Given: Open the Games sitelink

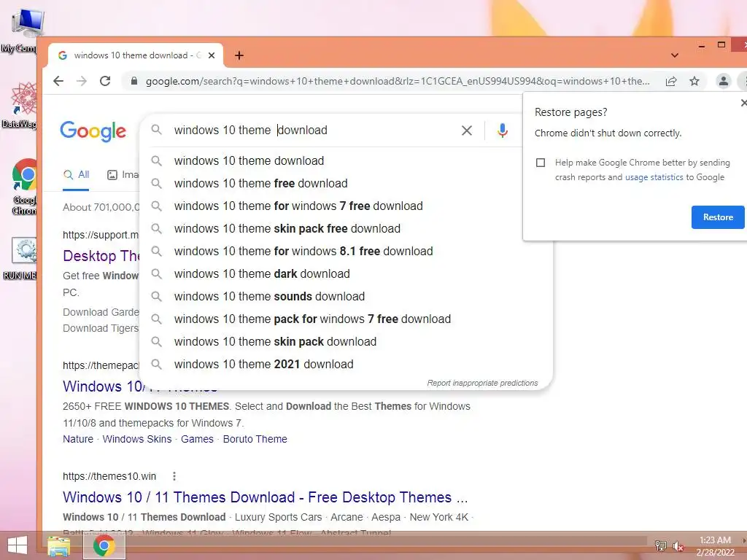Looking at the screenshot, I should pos(197,439).
